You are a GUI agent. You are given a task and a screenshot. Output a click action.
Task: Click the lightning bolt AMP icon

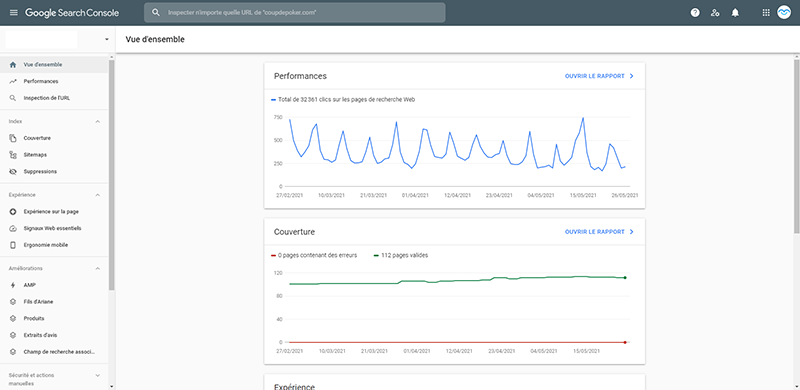[13, 285]
